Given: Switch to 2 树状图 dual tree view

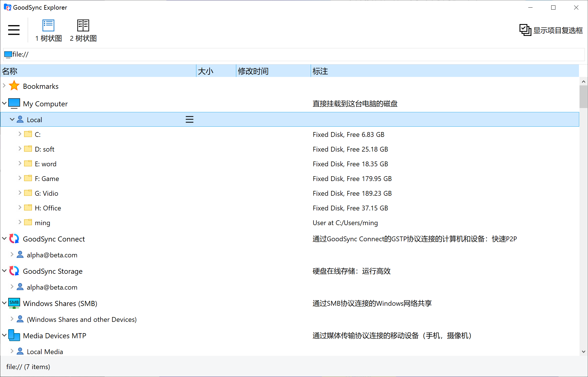Looking at the screenshot, I should [x=83, y=31].
